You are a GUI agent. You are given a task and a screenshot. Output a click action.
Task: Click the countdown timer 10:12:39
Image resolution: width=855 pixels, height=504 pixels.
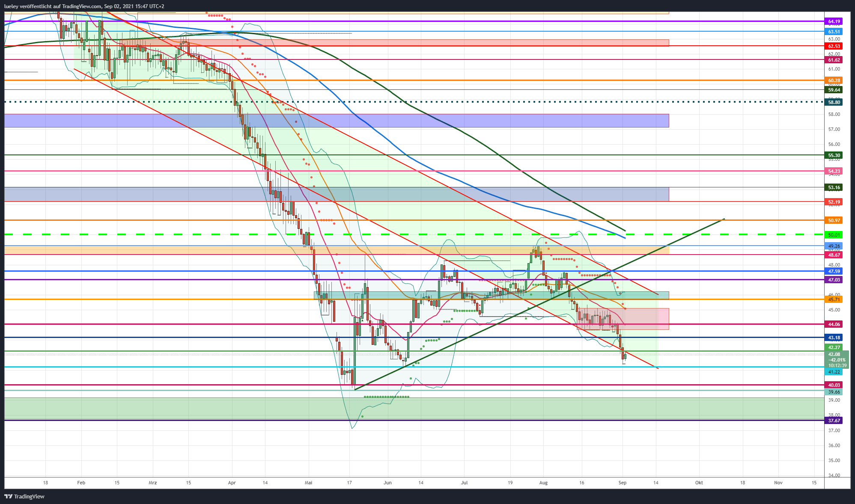click(x=837, y=365)
